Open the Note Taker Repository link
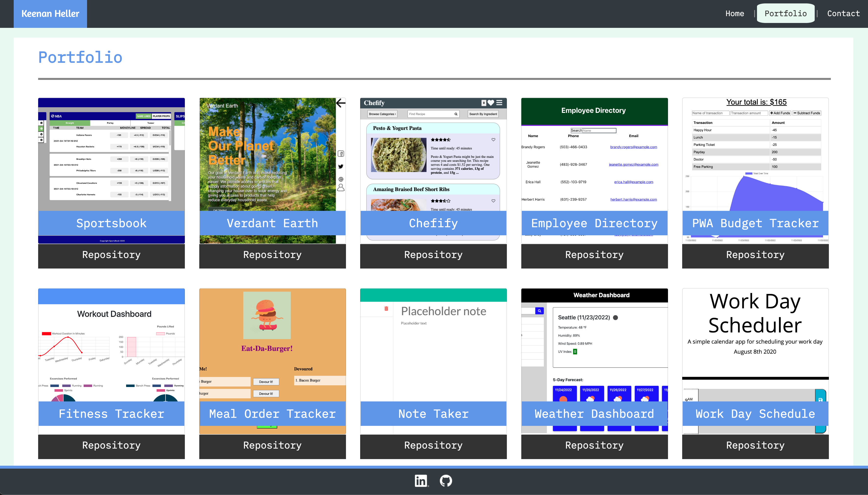Viewport: 868px width, 495px height. [434, 444]
